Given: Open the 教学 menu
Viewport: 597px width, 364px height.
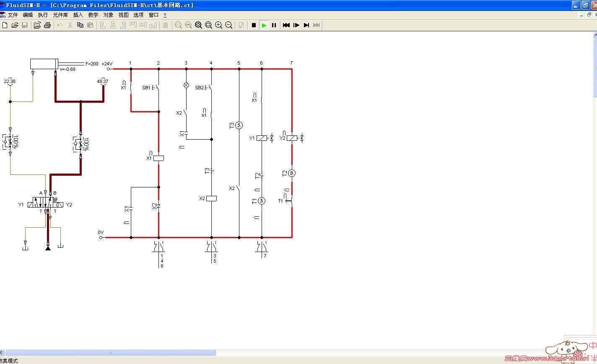Looking at the screenshot, I should pos(93,15).
